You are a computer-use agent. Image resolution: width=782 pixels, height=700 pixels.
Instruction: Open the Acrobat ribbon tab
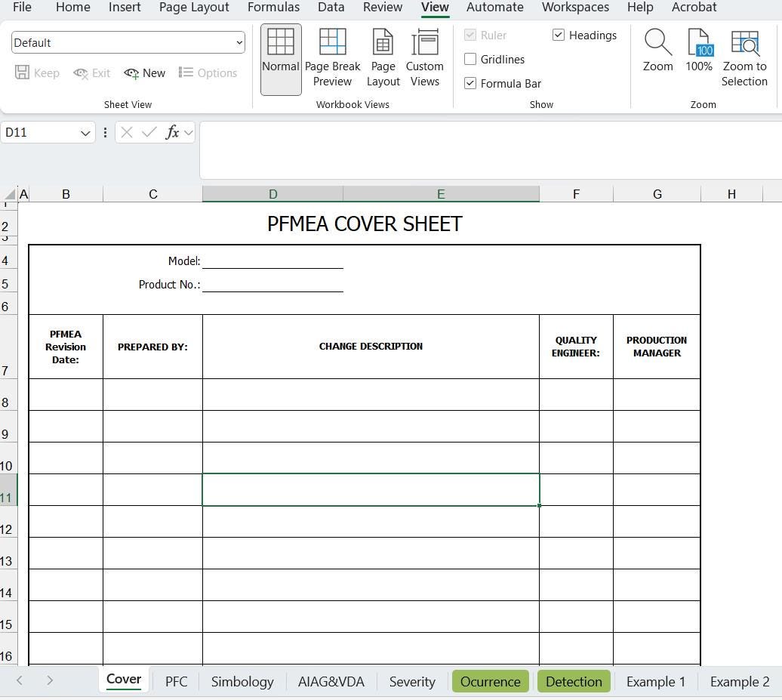(694, 8)
